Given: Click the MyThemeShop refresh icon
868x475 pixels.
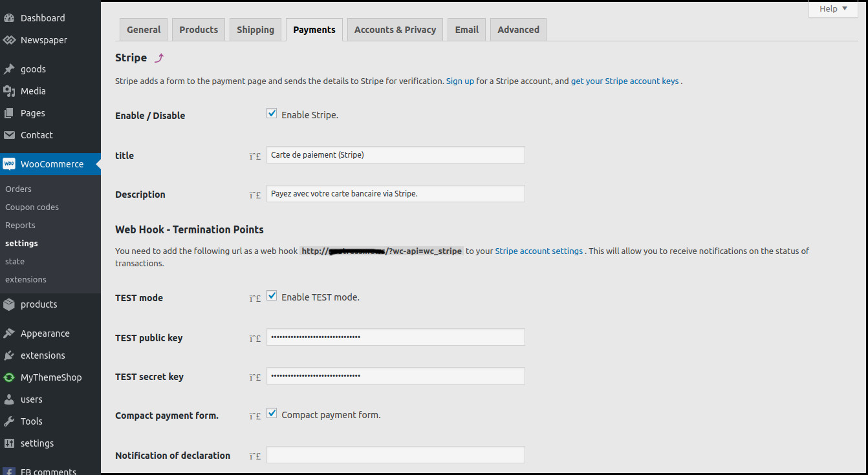Looking at the screenshot, I should (9, 377).
